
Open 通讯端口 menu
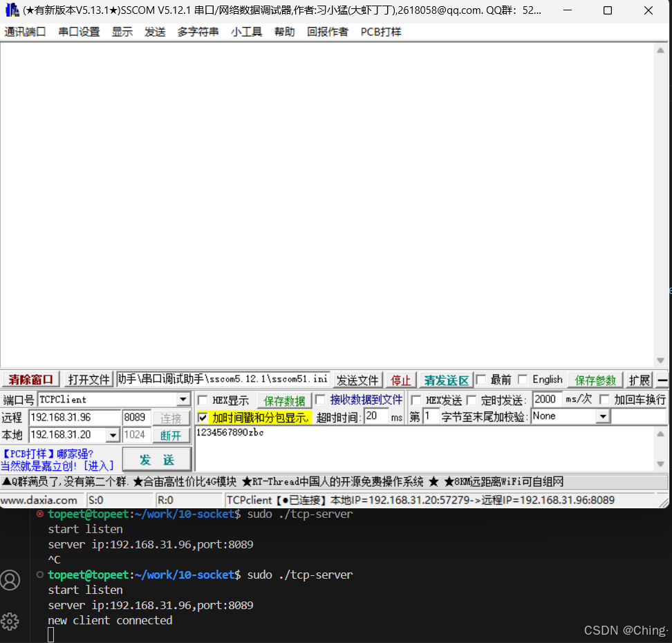click(x=25, y=32)
